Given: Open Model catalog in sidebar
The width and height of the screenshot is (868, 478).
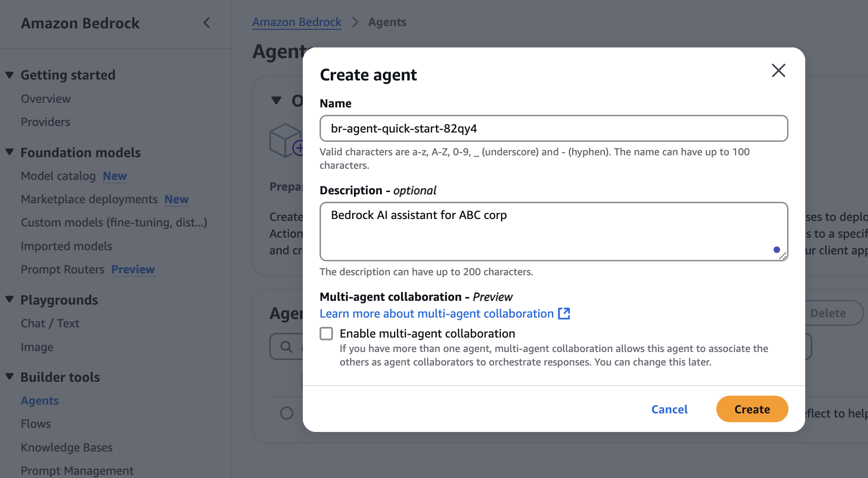Looking at the screenshot, I should pos(58,176).
